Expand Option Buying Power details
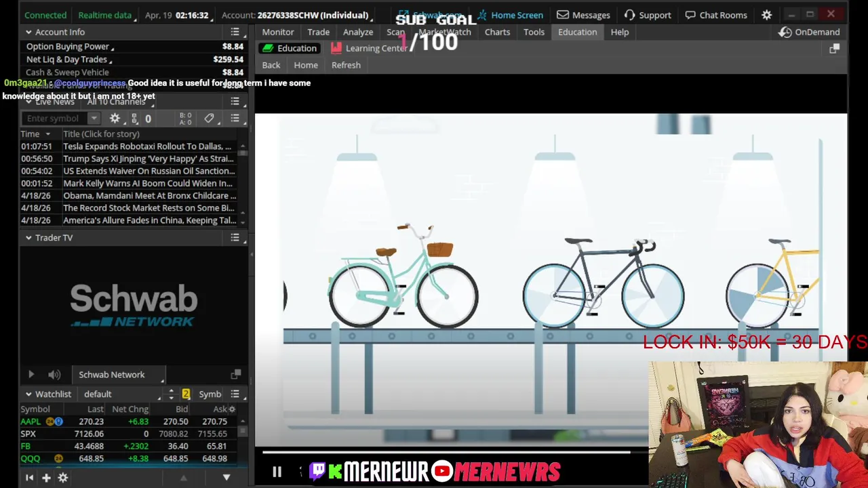This screenshot has height=488, width=868. click(x=70, y=47)
